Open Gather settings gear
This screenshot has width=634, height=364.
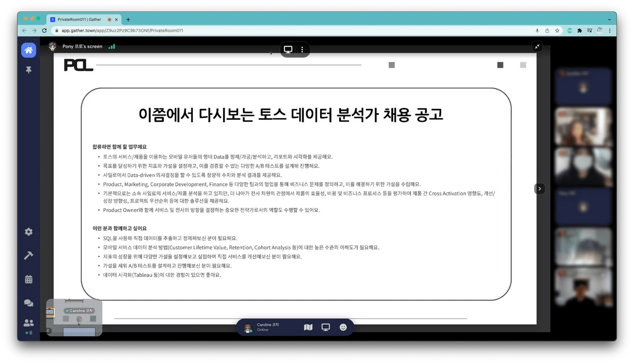click(29, 232)
